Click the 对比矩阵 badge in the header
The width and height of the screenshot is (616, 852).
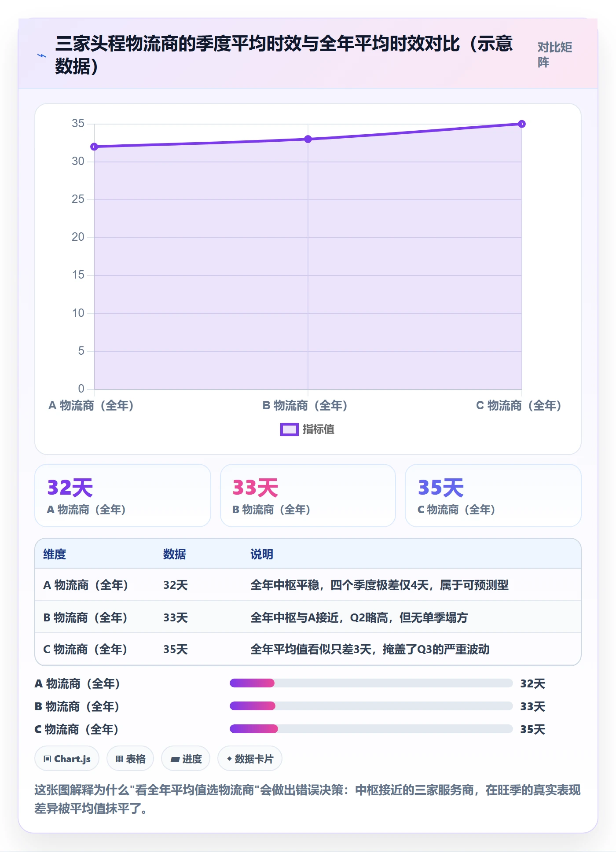(554, 55)
